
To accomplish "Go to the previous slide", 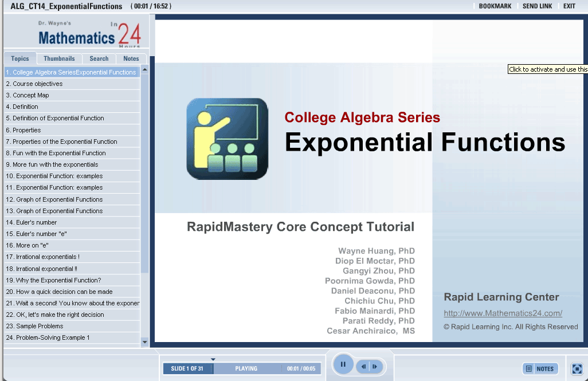I will tap(363, 367).
